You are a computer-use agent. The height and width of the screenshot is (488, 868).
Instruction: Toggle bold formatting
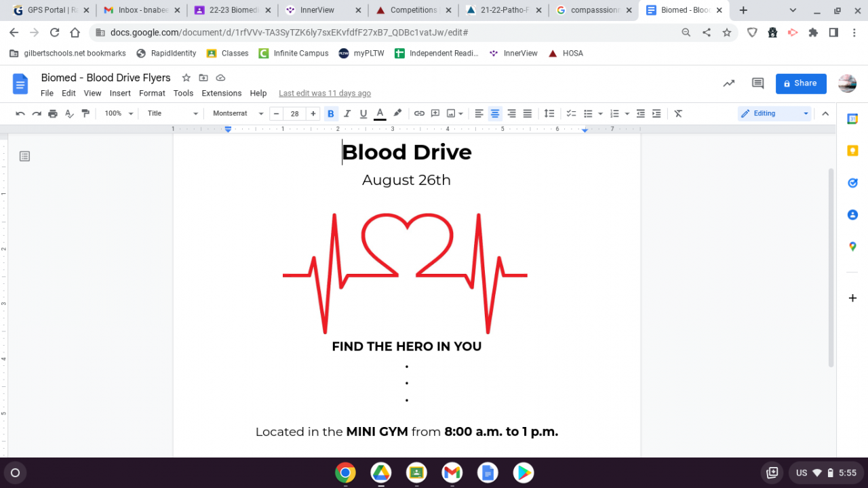331,114
